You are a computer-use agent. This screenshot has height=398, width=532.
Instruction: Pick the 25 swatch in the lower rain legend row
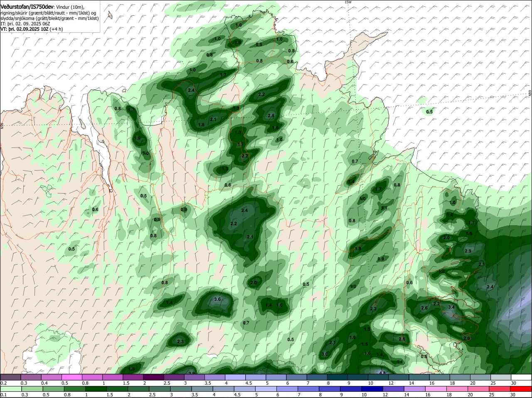[x=500, y=389]
